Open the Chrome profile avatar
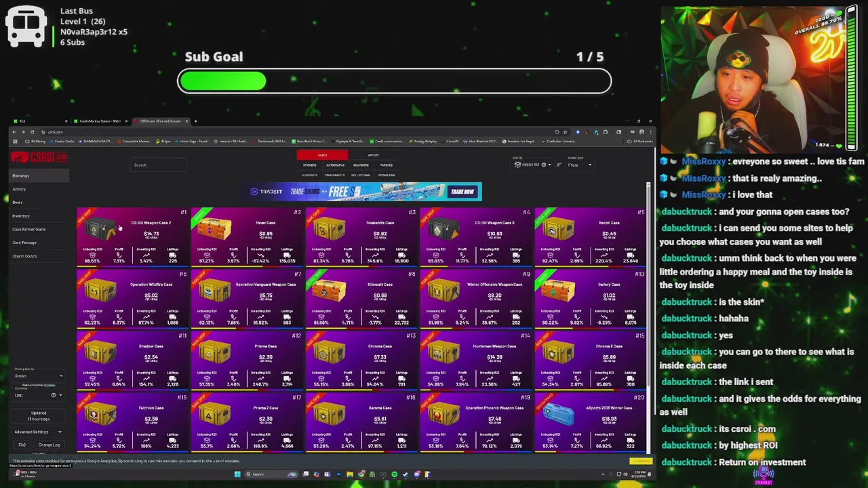The image size is (868, 488). [x=642, y=132]
